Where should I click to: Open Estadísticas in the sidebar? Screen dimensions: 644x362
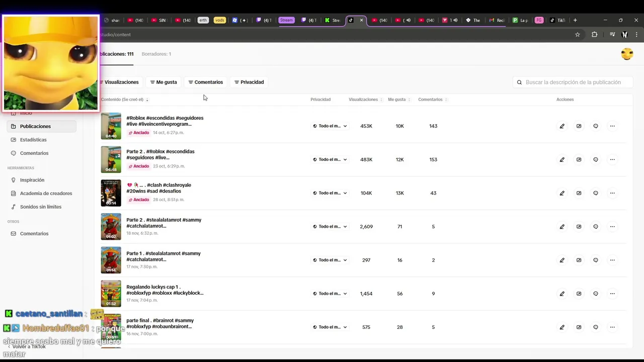coord(33,140)
